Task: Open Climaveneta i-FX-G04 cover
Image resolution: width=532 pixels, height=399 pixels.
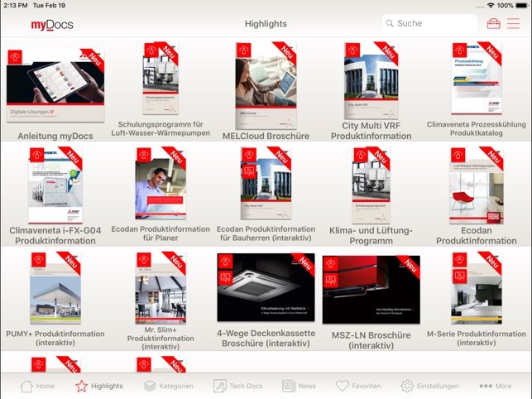Action: pos(55,185)
